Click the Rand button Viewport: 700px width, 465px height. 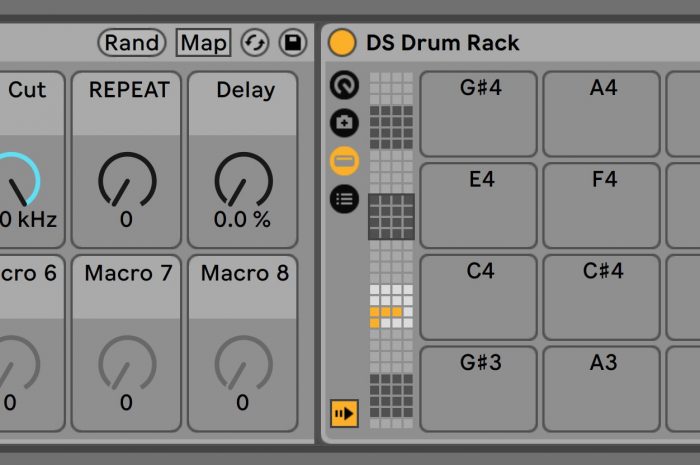[x=132, y=43]
